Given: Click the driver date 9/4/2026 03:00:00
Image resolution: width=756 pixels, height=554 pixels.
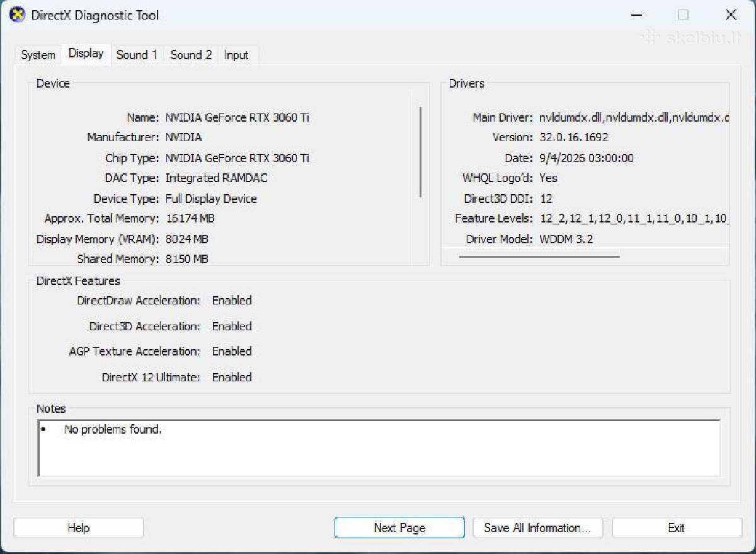Looking at the screenshot, I should tap(587, 158).
